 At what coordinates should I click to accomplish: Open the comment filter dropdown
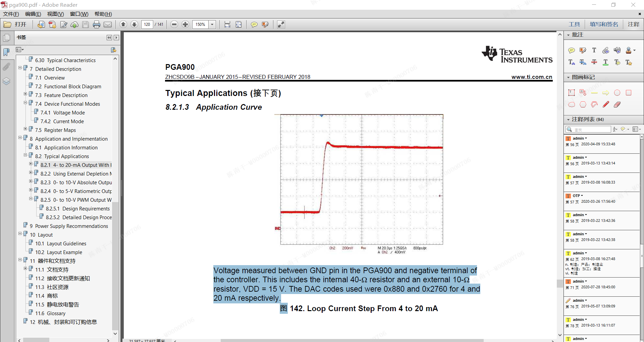tap(625, 129)
